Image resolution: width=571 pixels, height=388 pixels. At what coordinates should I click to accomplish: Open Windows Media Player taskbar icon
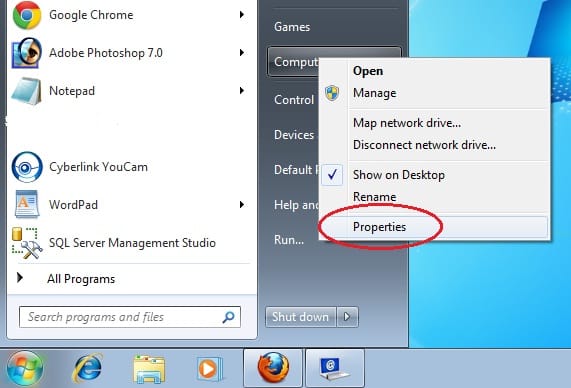click(210, 369)
